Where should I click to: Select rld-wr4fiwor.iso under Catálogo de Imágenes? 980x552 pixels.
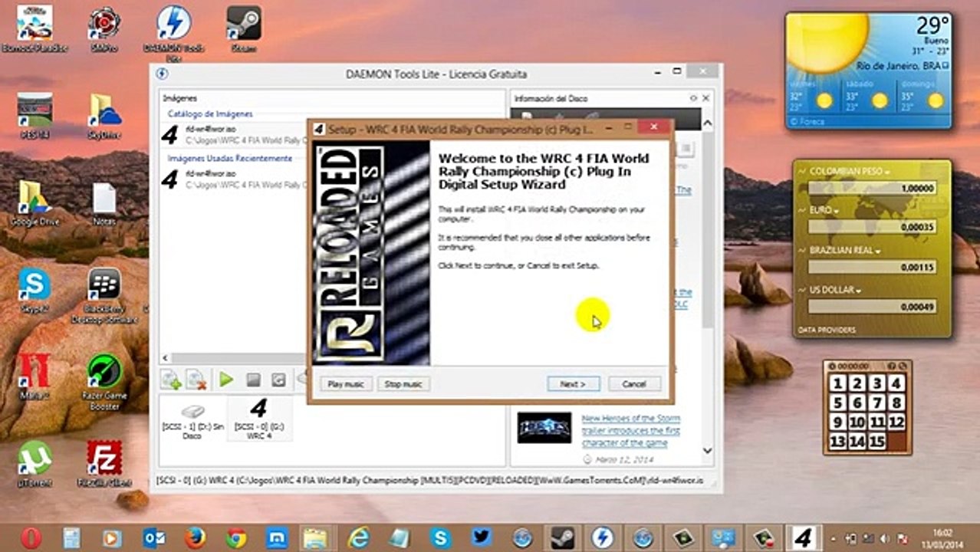point(234,135)
